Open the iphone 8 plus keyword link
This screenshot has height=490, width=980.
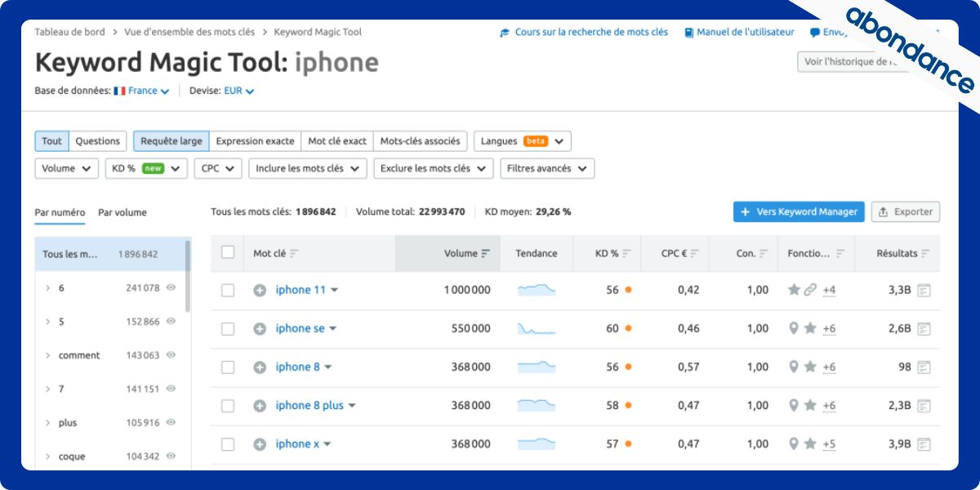tap(310, 405)
